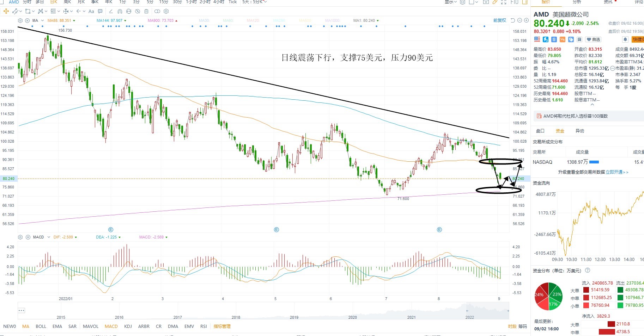Add AMD to watchlist with 自选 button
644x336 pixels.
(593, 39)
